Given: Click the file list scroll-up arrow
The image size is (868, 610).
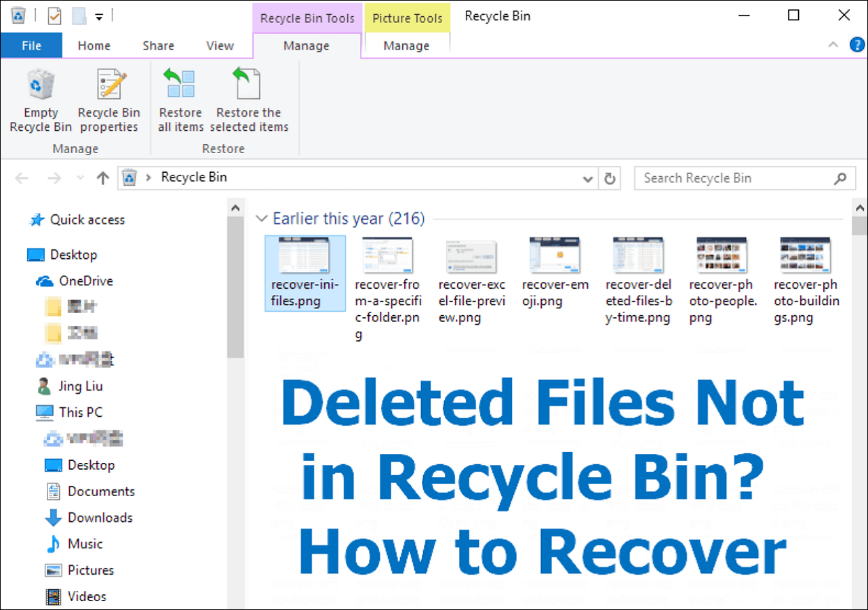Looking at the screenshot, I should 860,207.
